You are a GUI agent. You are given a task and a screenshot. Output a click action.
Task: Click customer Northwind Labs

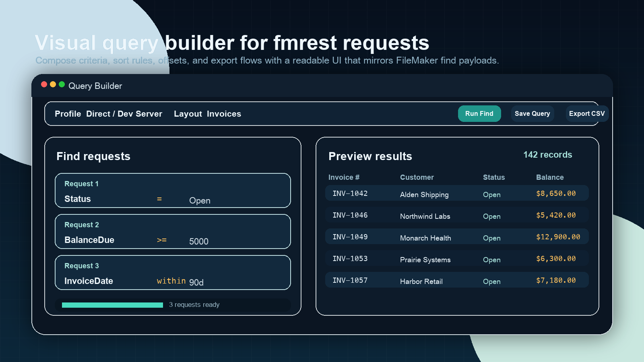425,216
